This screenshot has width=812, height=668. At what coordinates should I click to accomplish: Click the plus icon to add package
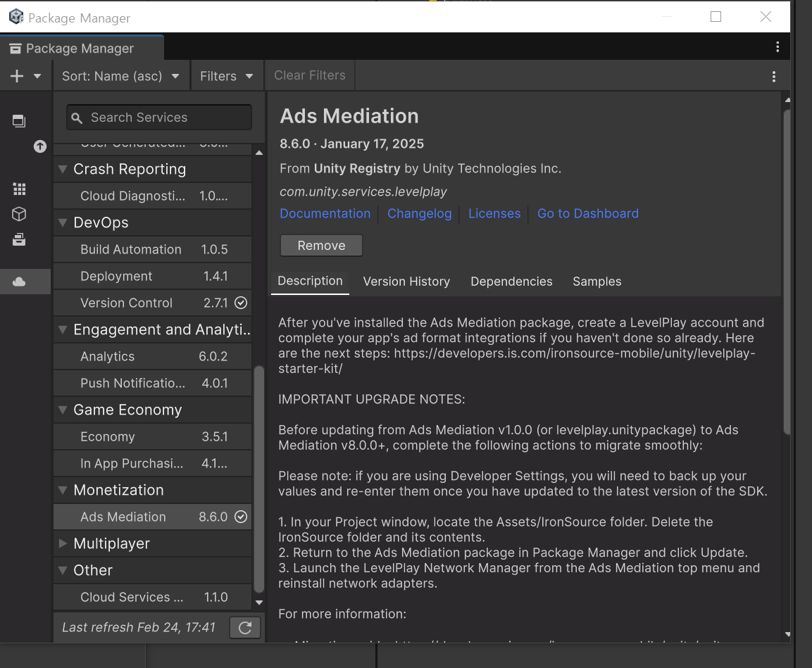point(17,76)
